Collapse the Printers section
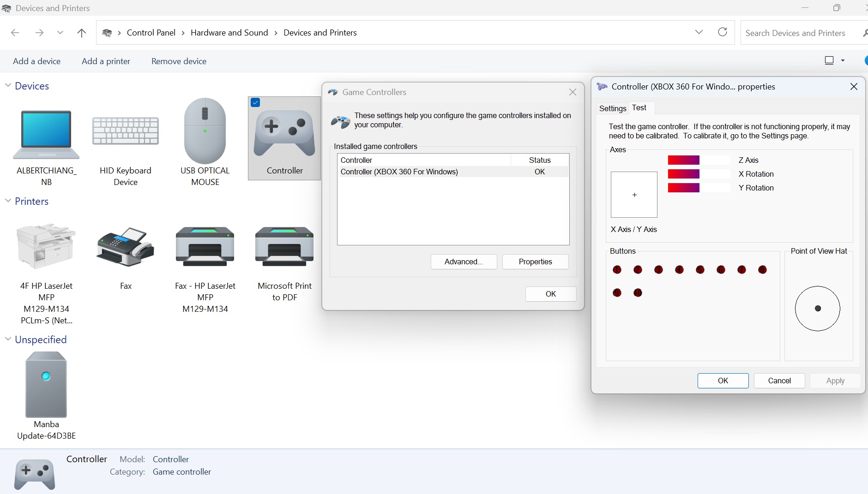868x494 pixels. [8, 201]
